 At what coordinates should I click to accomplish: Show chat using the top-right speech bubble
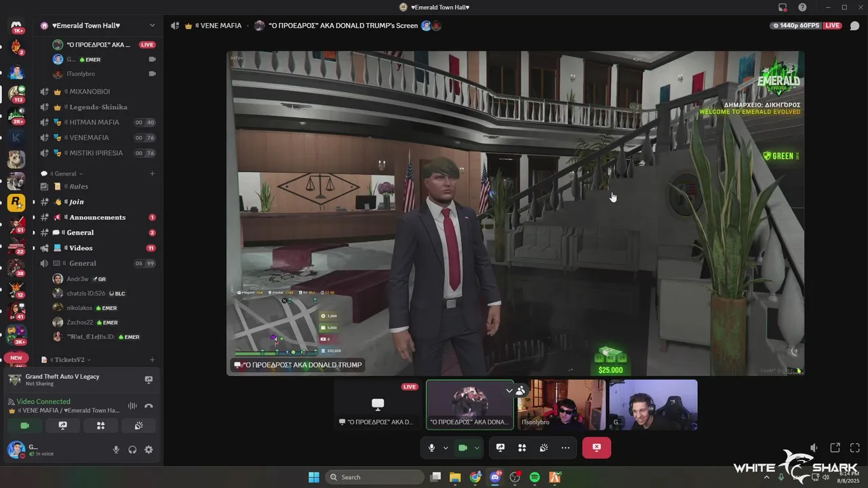[854, 26]
